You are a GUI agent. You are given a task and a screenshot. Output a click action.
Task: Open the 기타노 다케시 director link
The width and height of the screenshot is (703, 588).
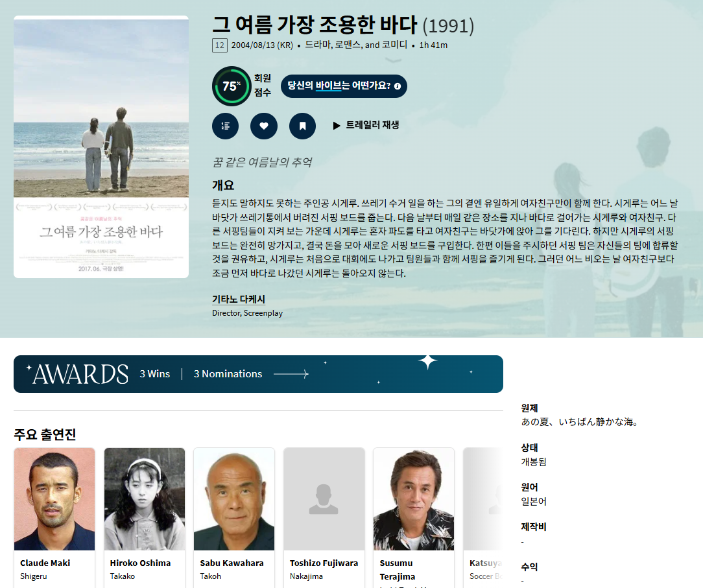[239, 299]
